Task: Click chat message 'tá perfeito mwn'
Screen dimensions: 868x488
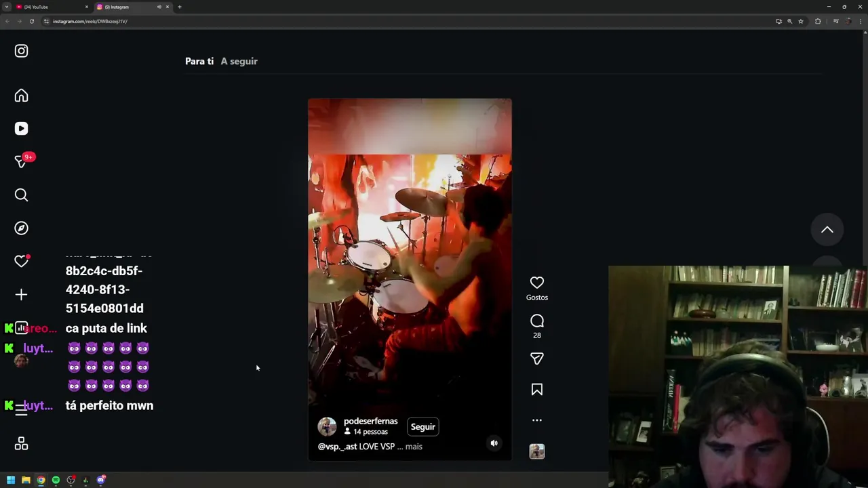Action: [109, 405]
